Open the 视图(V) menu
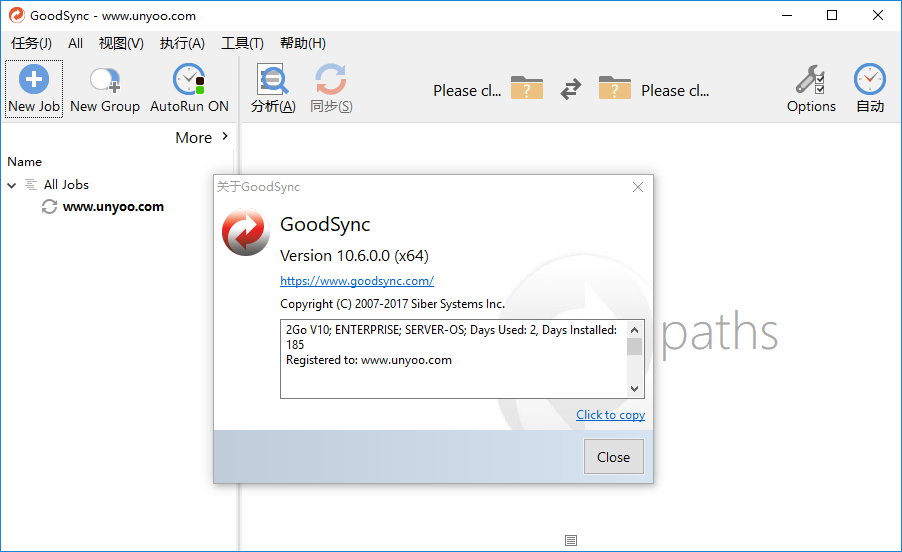 click(x=121, y=43)
